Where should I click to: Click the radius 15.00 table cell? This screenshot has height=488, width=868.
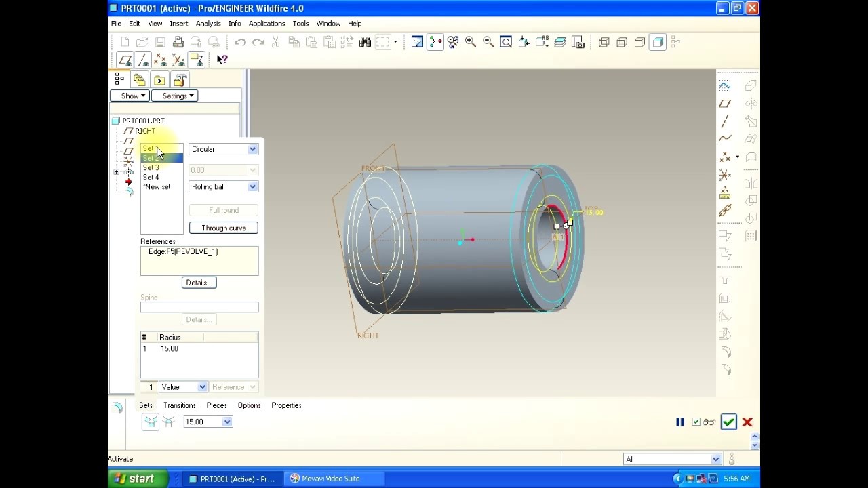tap(170, 348)
